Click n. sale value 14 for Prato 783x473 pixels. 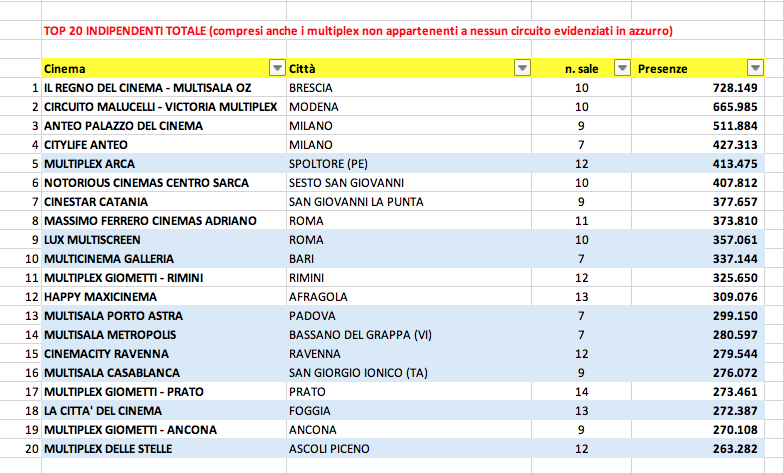coord(581,392)
